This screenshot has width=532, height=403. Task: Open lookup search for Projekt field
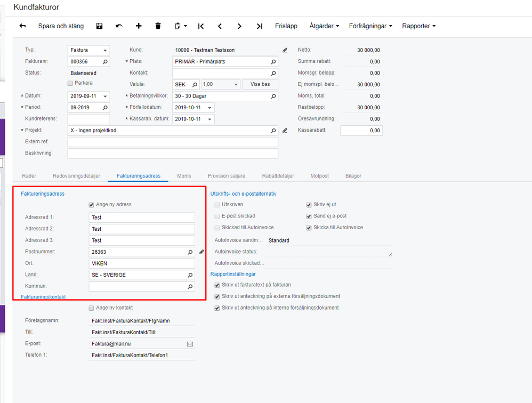pyautogui.click(x=273, y=131)
